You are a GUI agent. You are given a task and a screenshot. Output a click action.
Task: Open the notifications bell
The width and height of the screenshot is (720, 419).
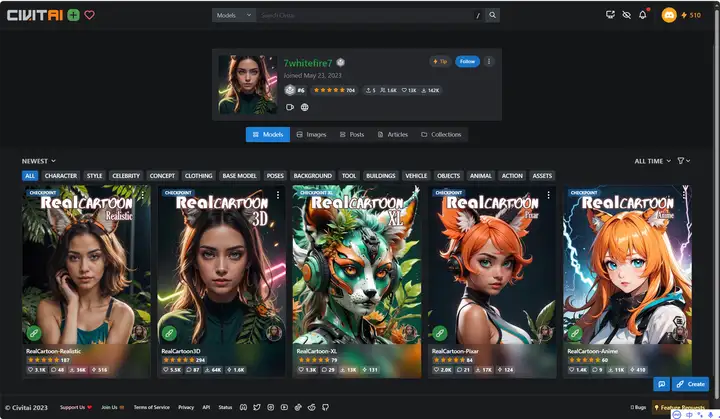pos(642,15)
